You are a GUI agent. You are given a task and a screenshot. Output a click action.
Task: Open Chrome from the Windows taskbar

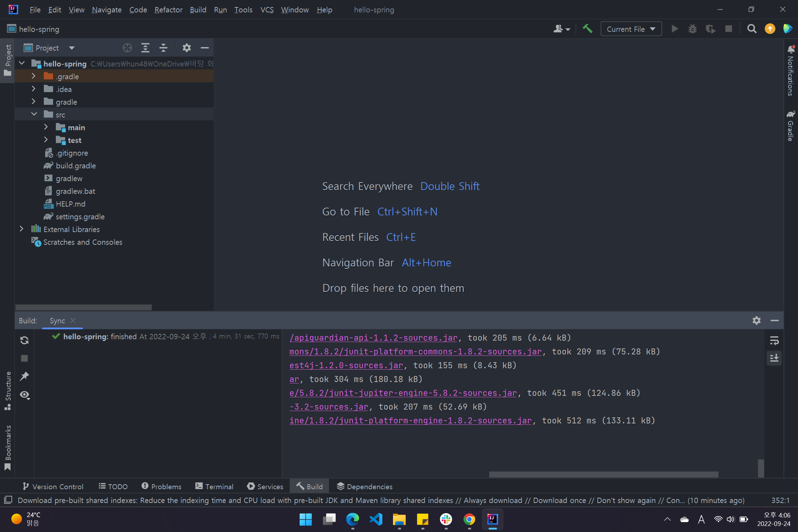[x=469, y=519]
